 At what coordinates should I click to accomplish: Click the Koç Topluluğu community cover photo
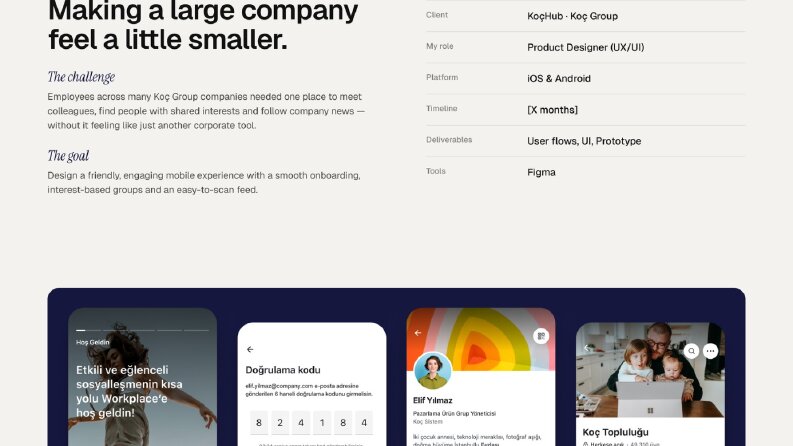tap(650, 370)
